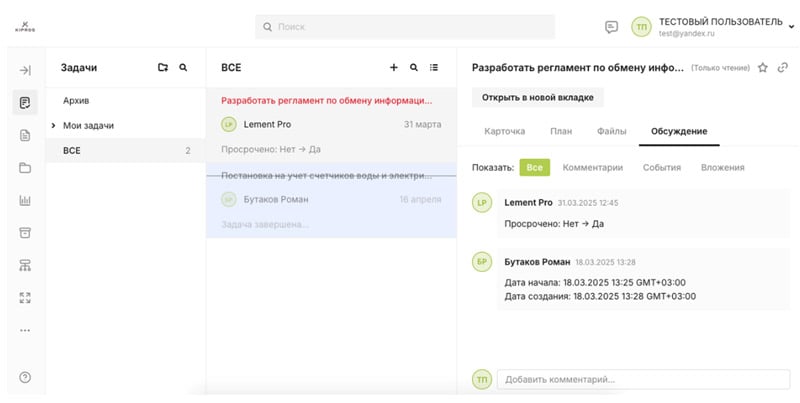Click the test@yandex.ru email text
The height and width of the screenshot is (403, 800).
686,34
